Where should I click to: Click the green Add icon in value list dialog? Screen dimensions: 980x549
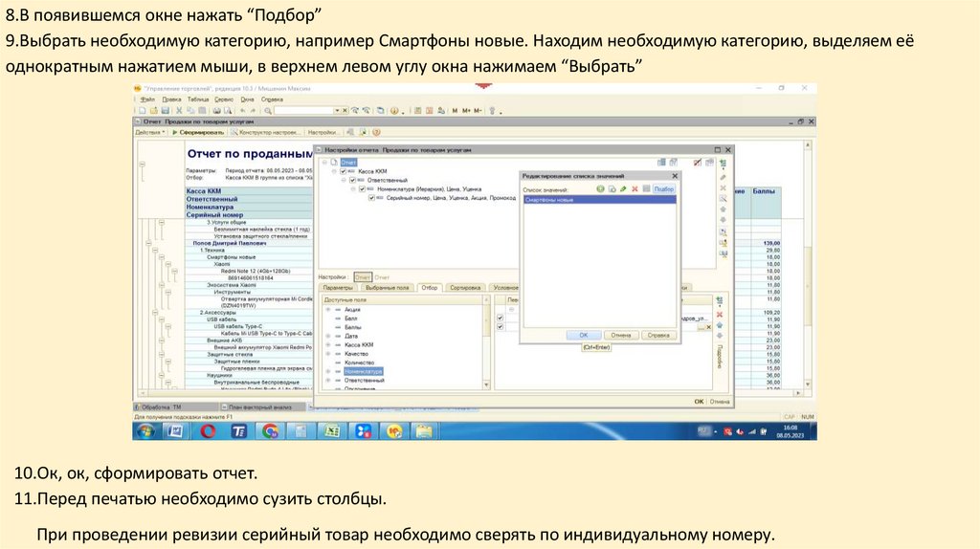coord(600,188)
